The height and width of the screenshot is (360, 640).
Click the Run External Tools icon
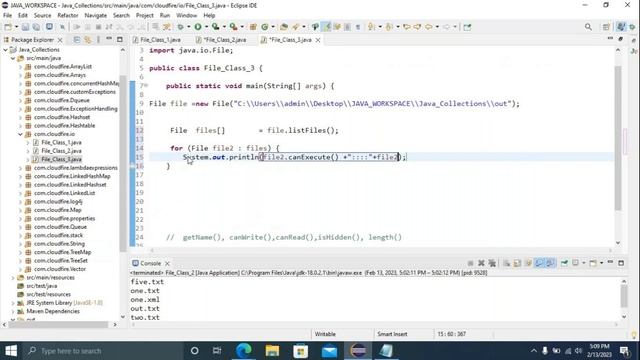[x=233, y=27]
